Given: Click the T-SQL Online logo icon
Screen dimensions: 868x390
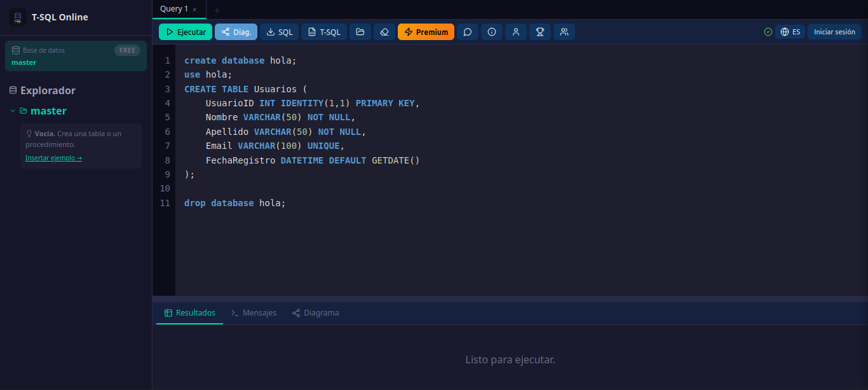Looking at the screenshot, I should (18, 17).
